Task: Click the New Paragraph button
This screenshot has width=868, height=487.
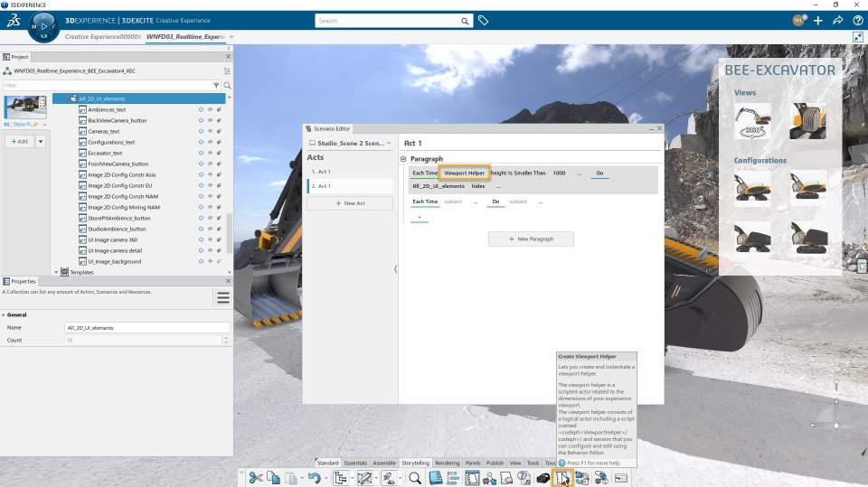Action: pyautogui.click(x=531, y=239)
